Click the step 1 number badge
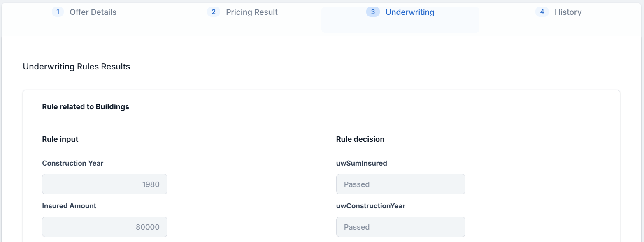The height and width of the screenshot is (242, 644). (x=58, y=12)
